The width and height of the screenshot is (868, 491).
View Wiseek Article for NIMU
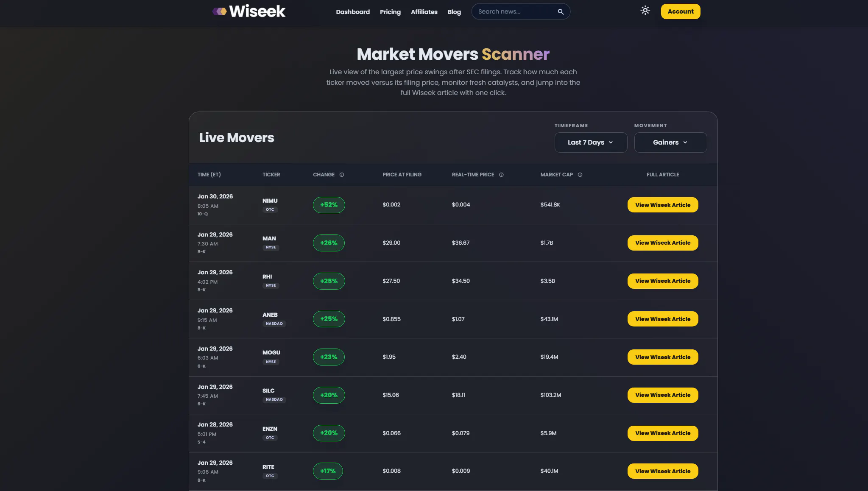(663, 205)
